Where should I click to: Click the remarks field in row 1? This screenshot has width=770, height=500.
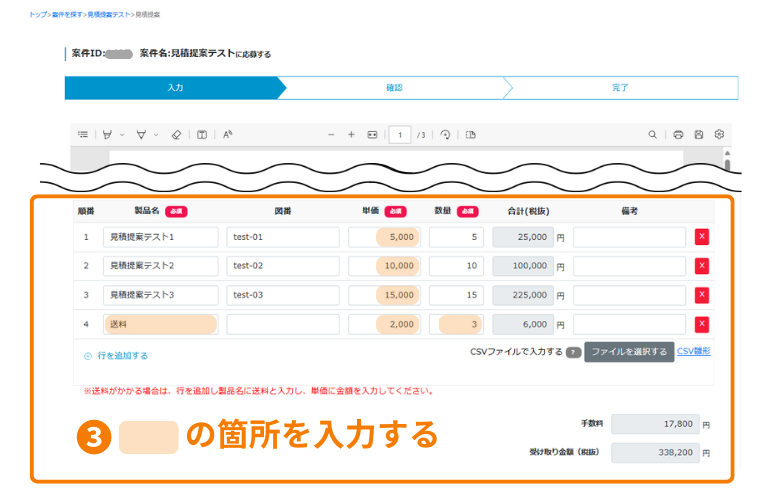coord(630,237)
